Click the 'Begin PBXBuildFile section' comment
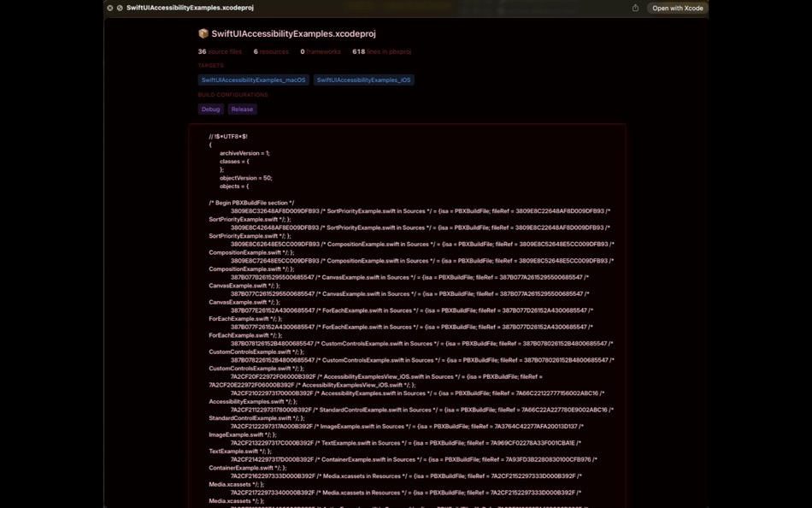 (251, 203)
